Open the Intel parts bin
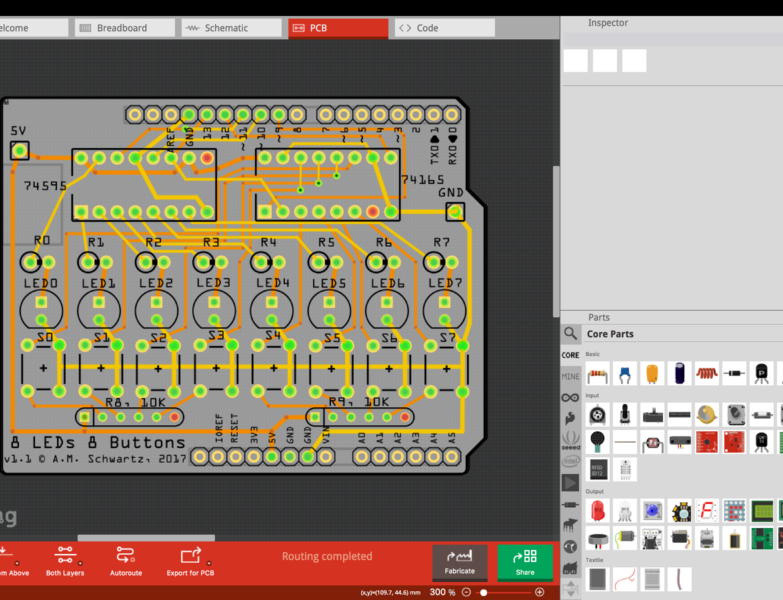Image resolution: width=783 pixels, height=600 pixels. point(570,461)
